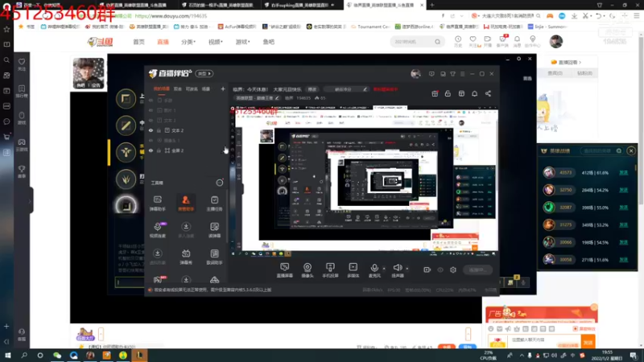Send stats for the 32087 row
Viewport: 644px width, 362px height.
click(623, 208)
